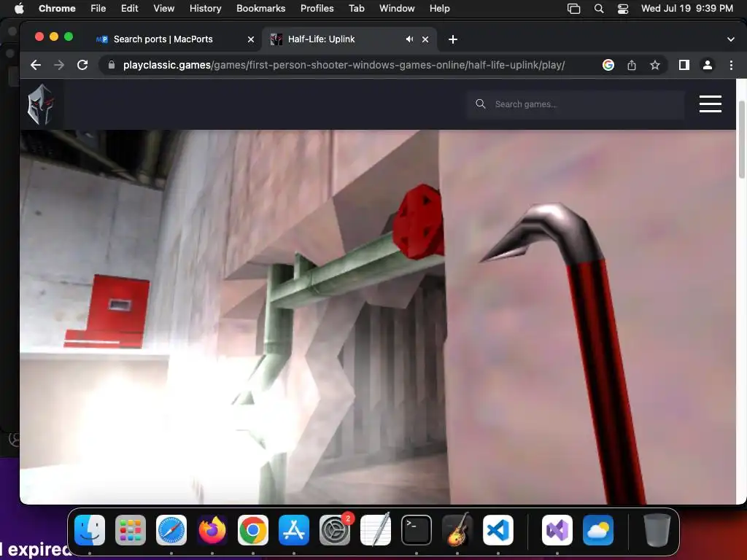Open Spotlight search in menu bar
747x560 pixels.
(599, 9)
